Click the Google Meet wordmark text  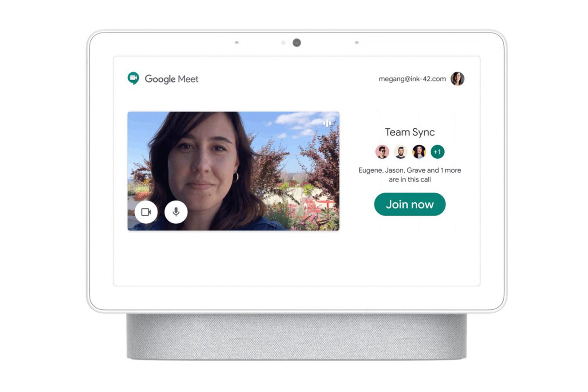(x=171, y=79)
